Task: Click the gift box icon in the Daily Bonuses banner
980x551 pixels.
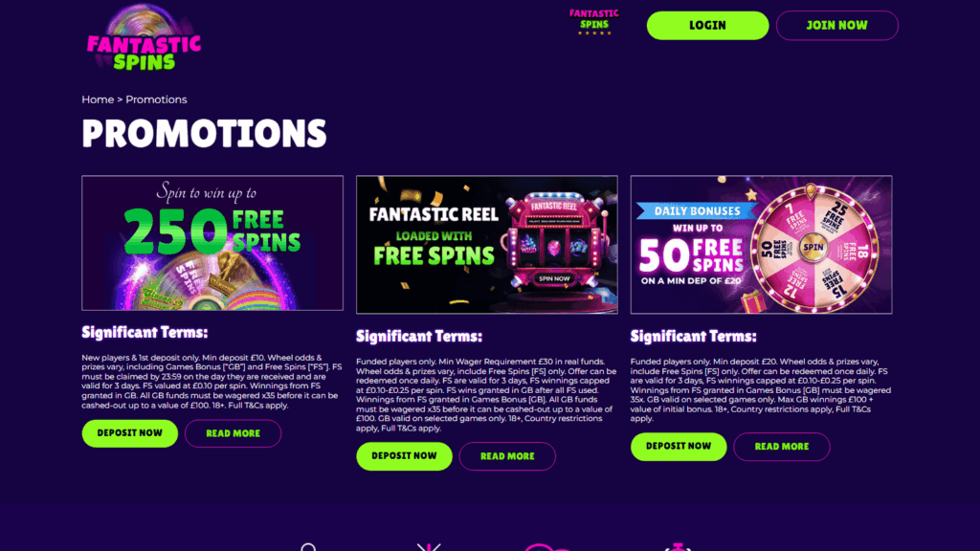Action: (x=754, y=302)
